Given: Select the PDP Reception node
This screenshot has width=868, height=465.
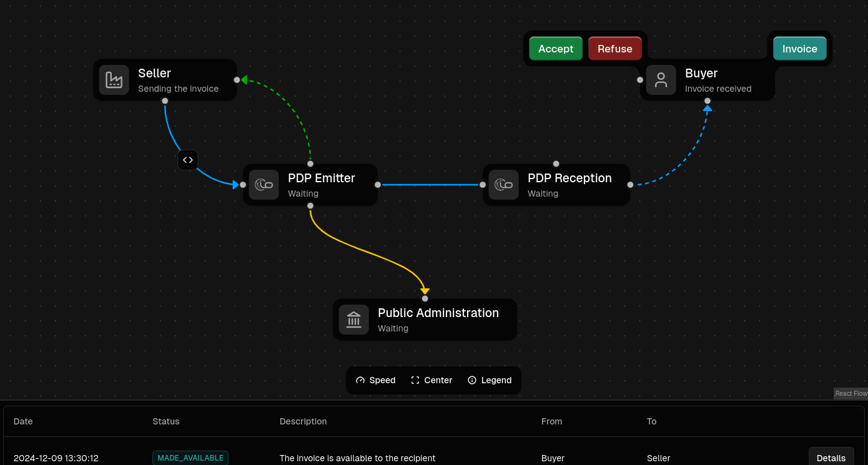Looking at the screenshot, I should [556, 185].
